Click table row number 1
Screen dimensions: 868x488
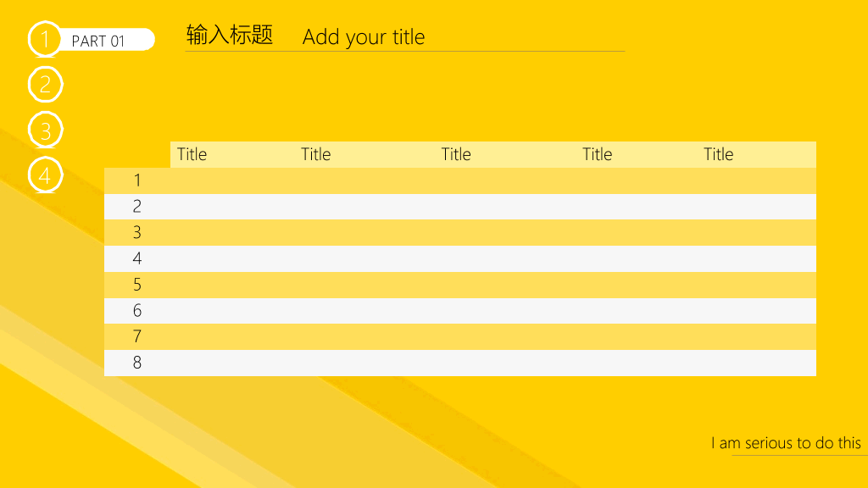tap(460, 180)
